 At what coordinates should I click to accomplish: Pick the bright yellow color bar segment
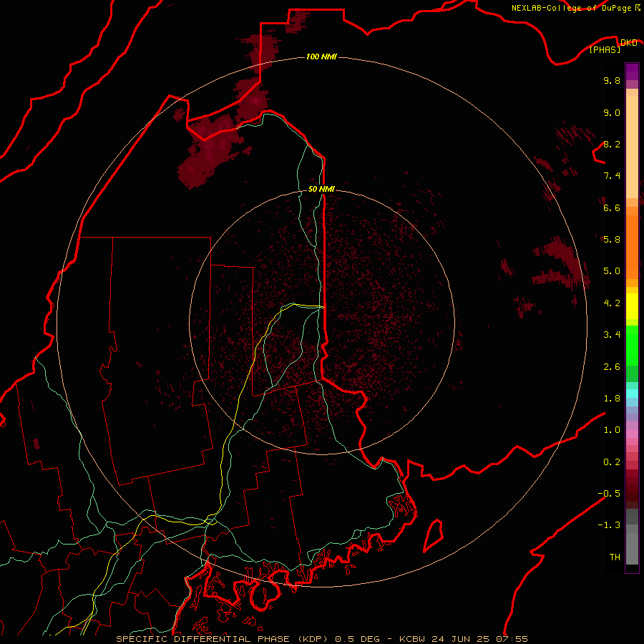click(632, 306)
